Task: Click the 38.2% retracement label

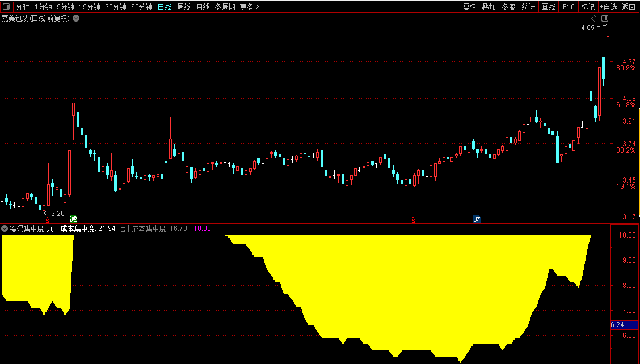Action: (626, 150)
